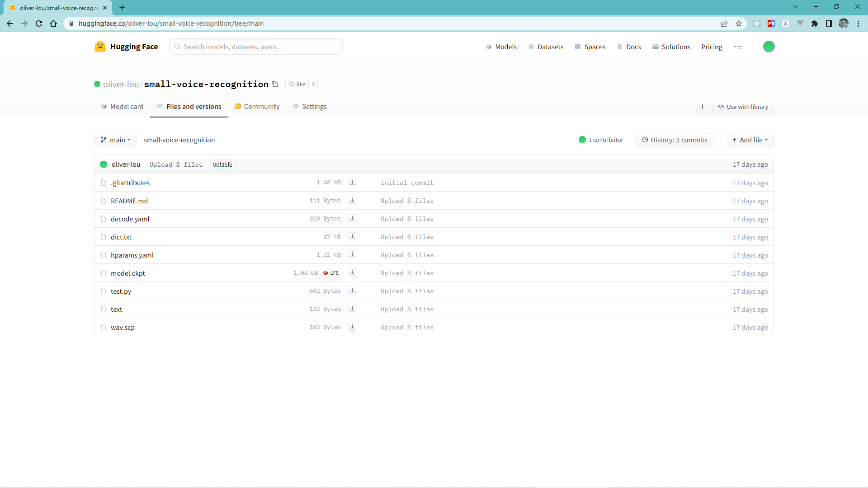This screenshot has height=488, width=868.
Task: Open the Chrome three-dot menu
Action: [858, 23]
